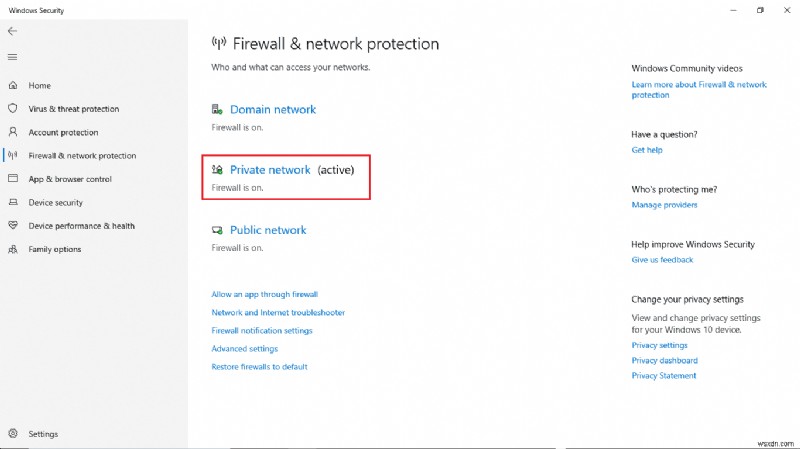Open Firewall & network protection sidebar item
800x449 pixels.
tap(82, 156)
